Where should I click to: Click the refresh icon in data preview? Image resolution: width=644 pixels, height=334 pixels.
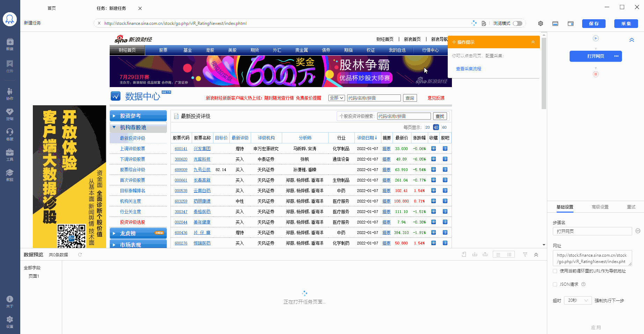80,255
